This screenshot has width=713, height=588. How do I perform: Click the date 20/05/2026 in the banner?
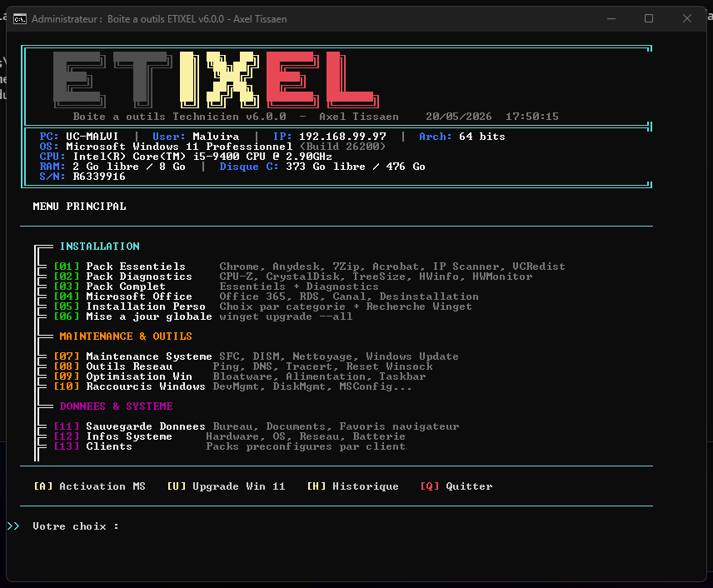458,117
